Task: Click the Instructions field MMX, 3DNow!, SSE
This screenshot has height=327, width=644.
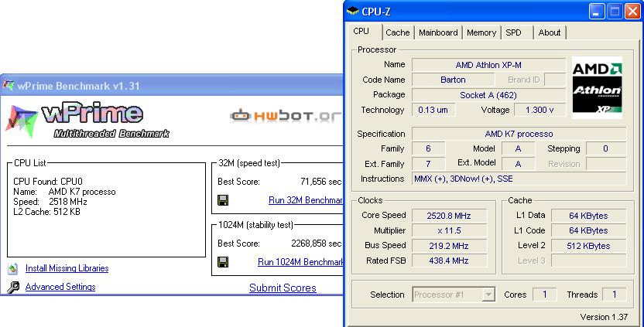Action: (519, 179)
